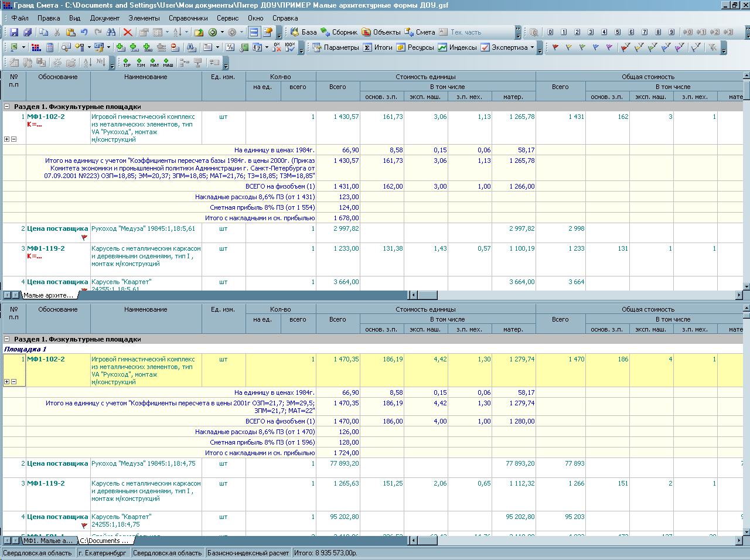Toggle level 3 numbered button in toolbar

click(591, 32)
